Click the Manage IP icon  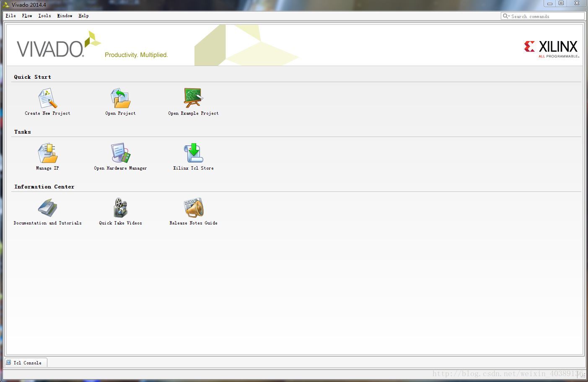click(48, 153)
